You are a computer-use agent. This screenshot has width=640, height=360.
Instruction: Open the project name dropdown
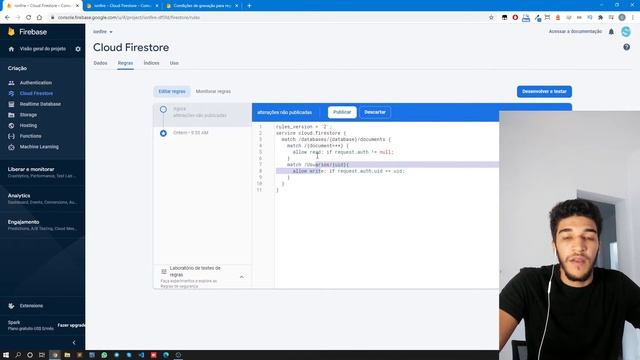click(102, 32)
